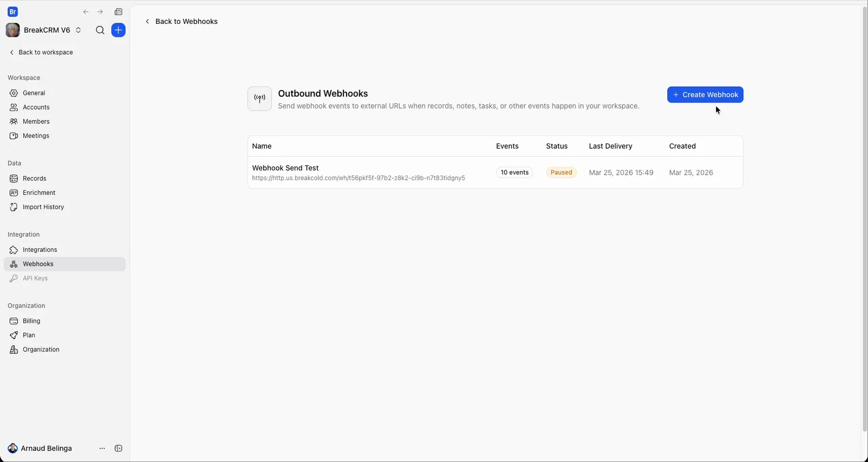The image size is (868, 462).
Task: Open Arnaud Belinga user profile
Action: click(x=40, y=448)
